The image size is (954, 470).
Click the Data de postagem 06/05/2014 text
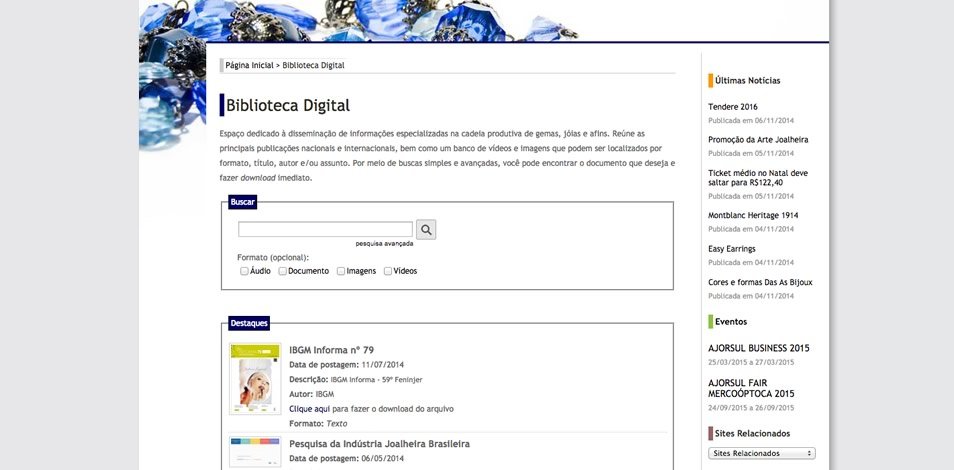(346, 458)
